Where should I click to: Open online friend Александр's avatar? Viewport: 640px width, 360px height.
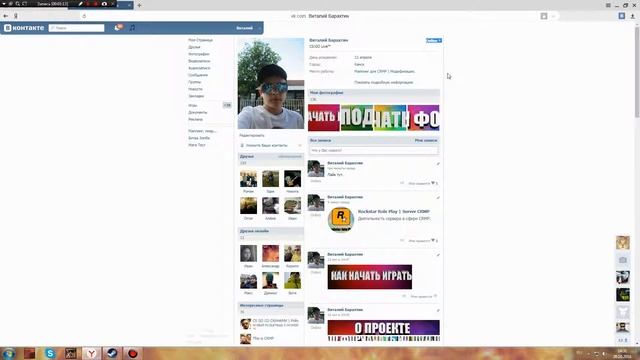point(271,253)
